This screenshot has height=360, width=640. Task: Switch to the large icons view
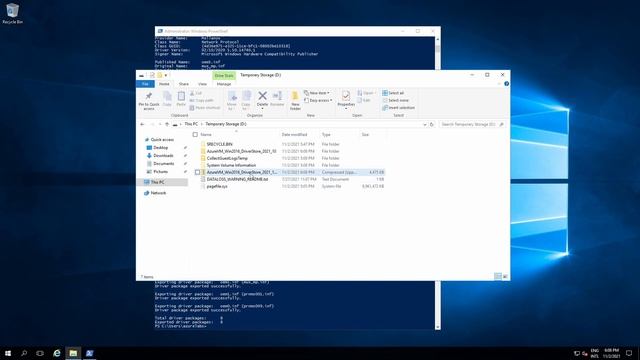[x=505, y=277]
